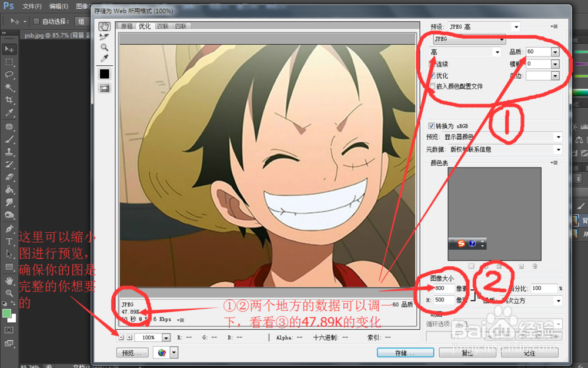Select the Crop tool

[9, 100]
